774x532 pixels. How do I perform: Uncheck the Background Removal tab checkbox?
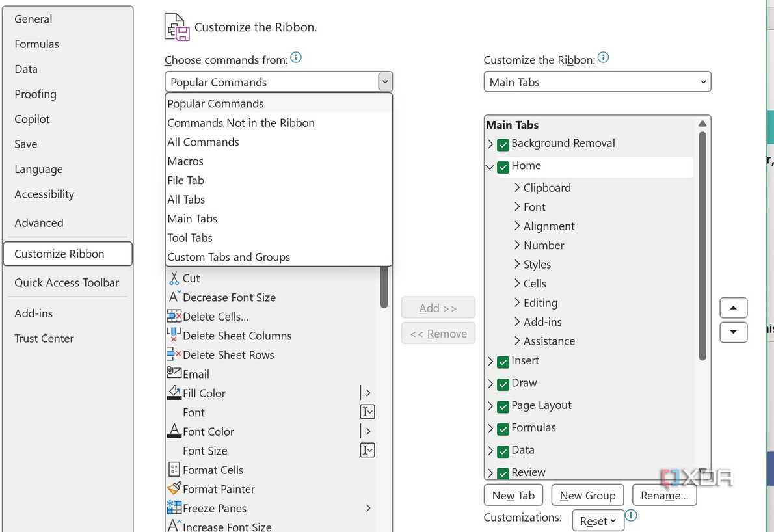click(x=503, y=144)
